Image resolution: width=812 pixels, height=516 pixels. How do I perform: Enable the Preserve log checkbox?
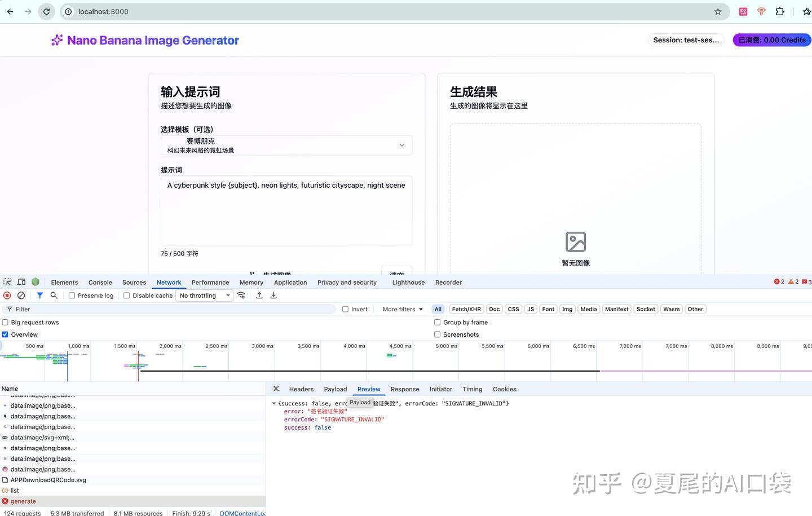pos(72,295)
